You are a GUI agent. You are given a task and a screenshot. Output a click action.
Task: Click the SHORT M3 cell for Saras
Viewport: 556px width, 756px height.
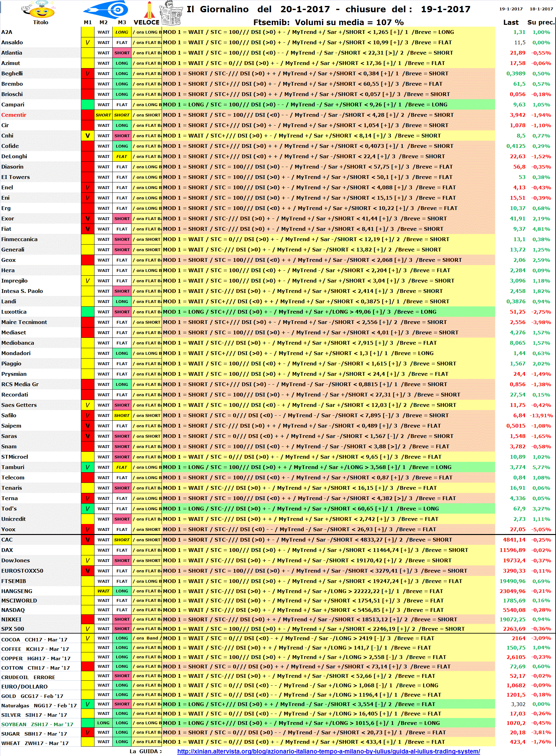(122, 436)
